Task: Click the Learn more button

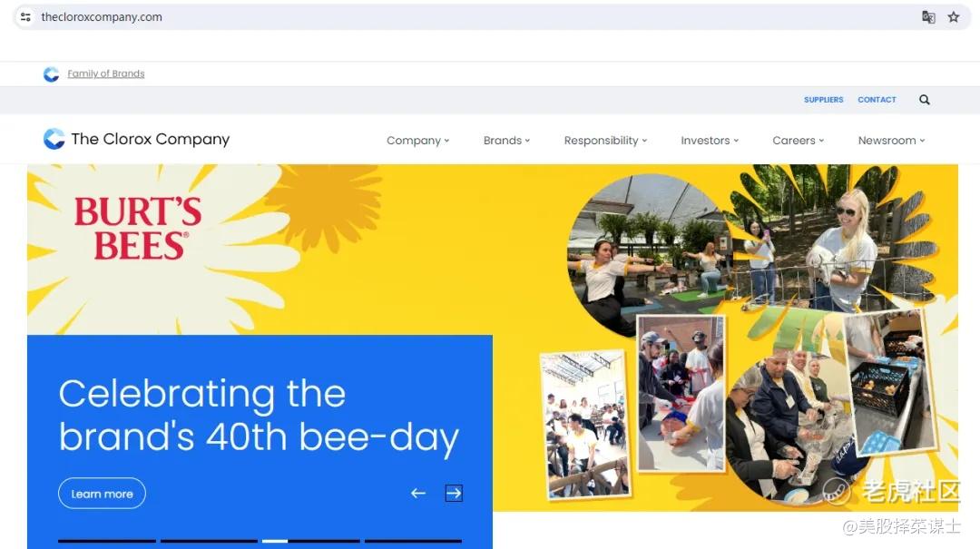Action: point(102,494)
